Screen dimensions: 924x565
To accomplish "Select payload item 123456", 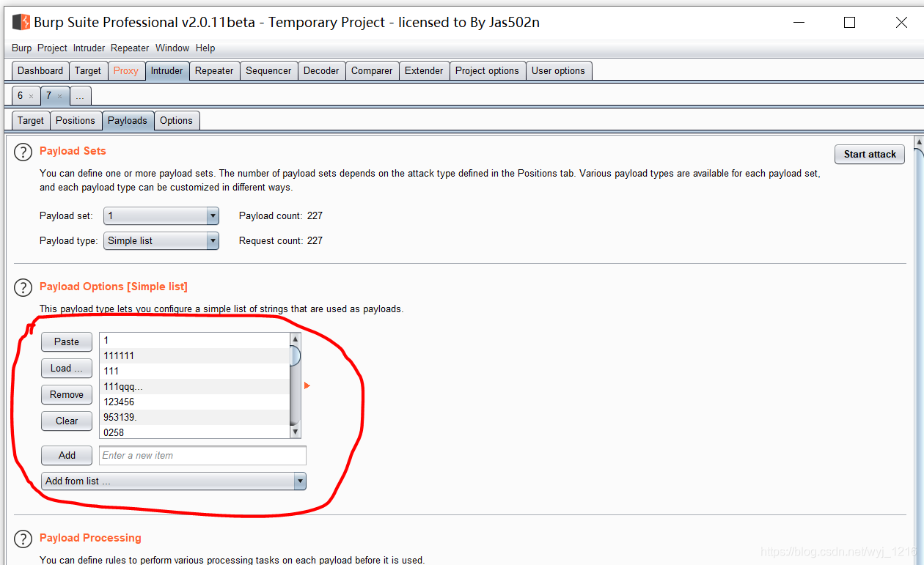I will 195,402.
